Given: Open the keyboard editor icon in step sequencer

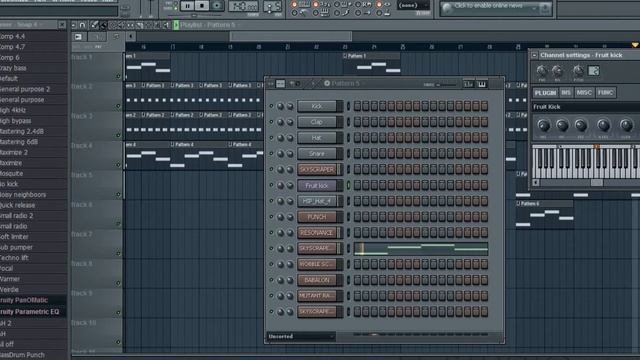Looking at the screenshot, I should 482,84.
